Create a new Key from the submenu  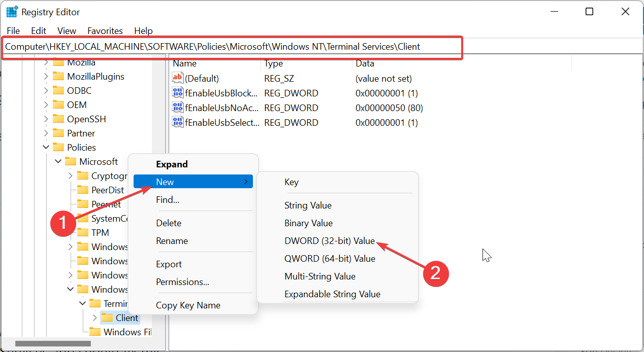point(337,182)
